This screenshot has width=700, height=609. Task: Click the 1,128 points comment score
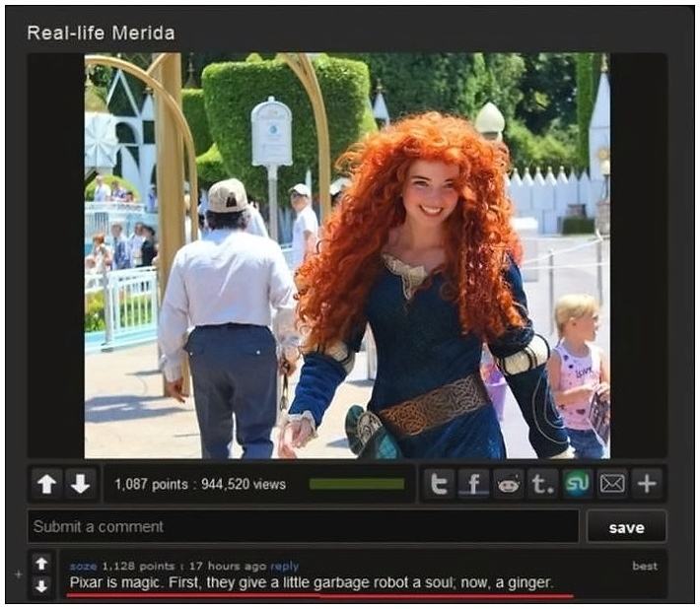138,567
